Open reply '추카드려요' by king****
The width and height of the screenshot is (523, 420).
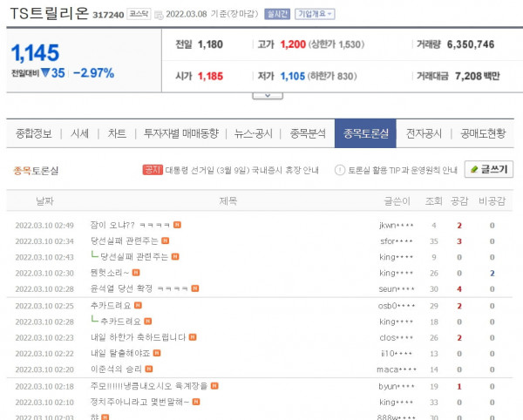pos(120,322)
